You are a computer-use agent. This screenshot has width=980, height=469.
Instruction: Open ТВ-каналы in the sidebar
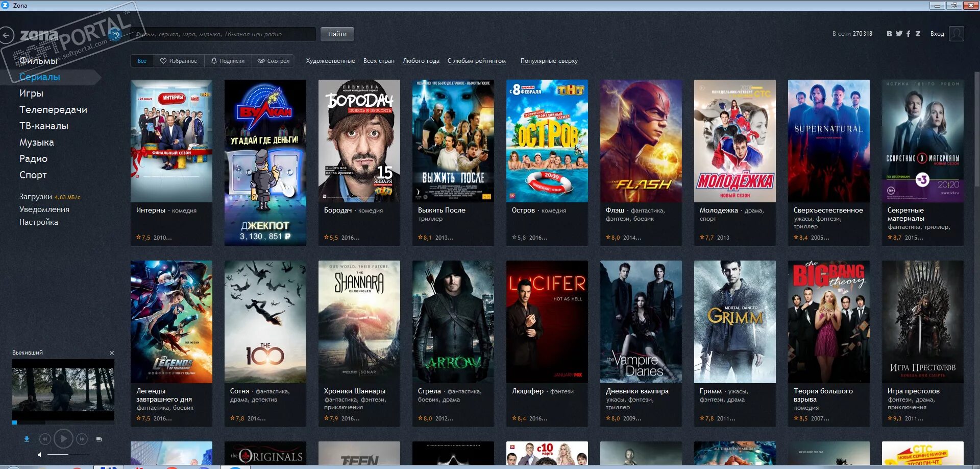click(44, 126)
